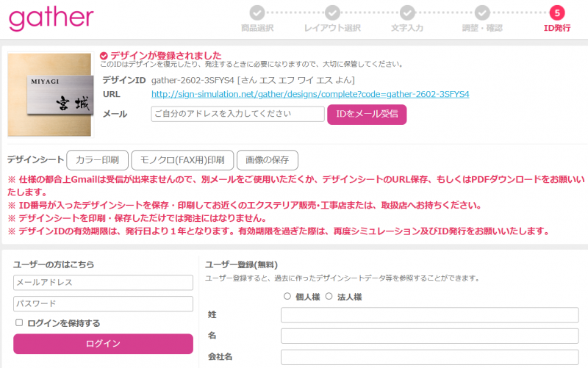Select the 個人様 radio button
Screen dimensions: 588x368
pyautogui.click(x=287, y=297)
